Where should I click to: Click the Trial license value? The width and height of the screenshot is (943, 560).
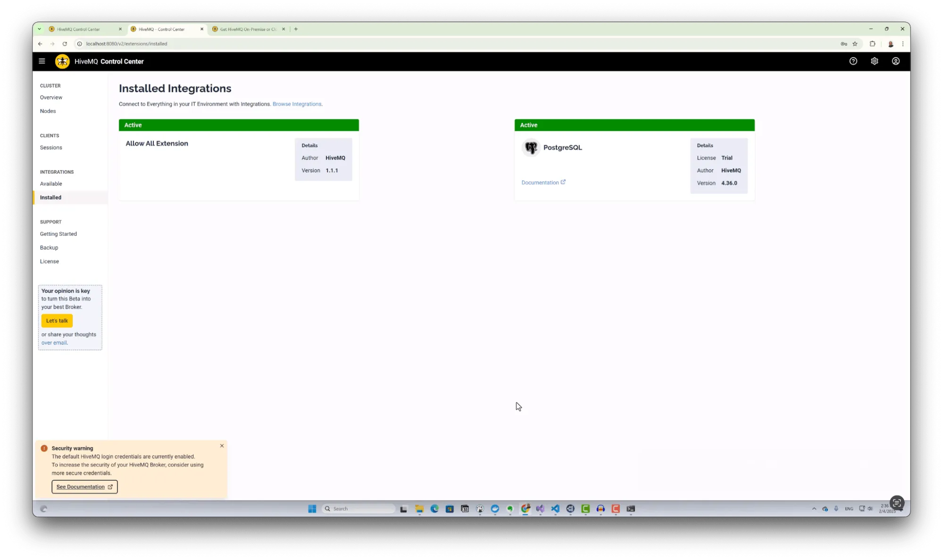coord(726,158)
